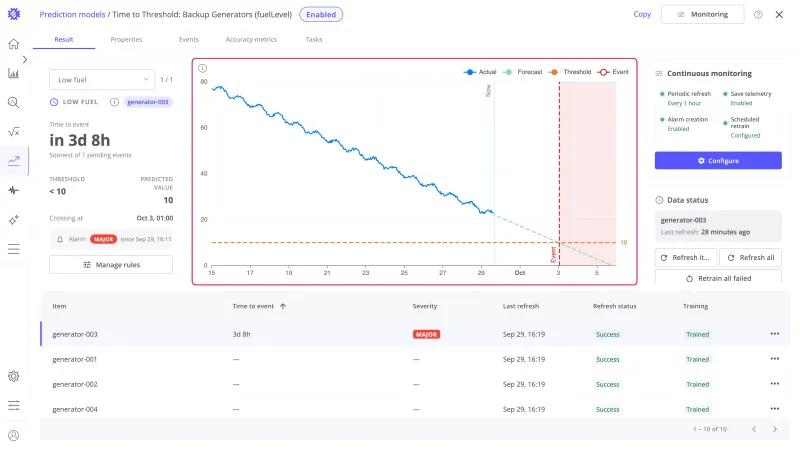Screen dimensions: 800x450
Task: Click the Now marker line on chart
Action: 494,173
